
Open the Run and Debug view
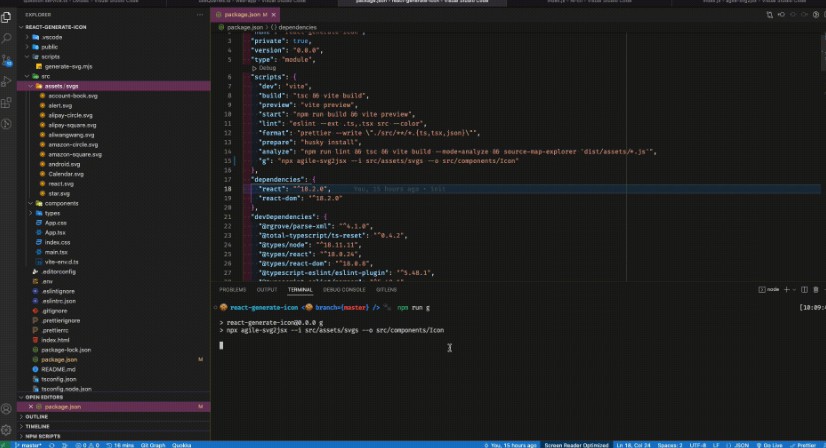point(6,81)
